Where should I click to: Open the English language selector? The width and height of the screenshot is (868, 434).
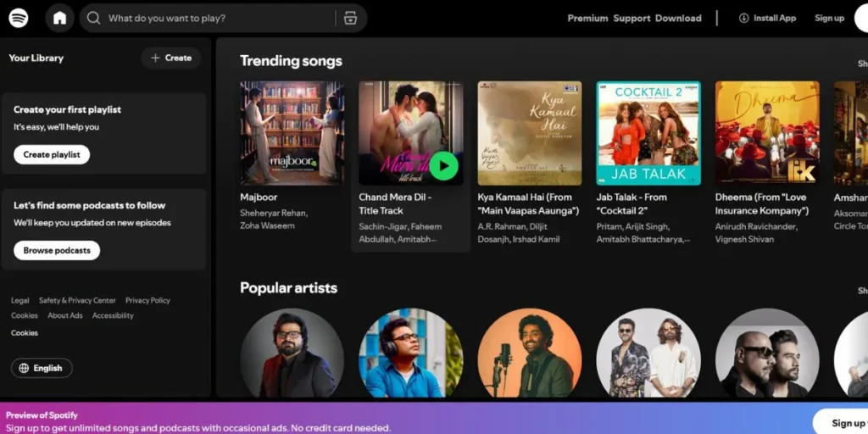click(x=42, y=368)
